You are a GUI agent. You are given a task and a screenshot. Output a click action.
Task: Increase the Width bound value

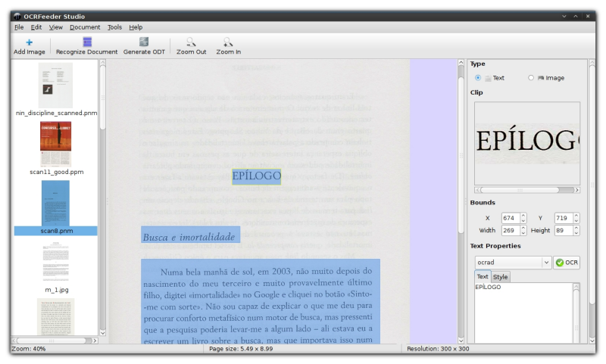click(x=523, y=228)
